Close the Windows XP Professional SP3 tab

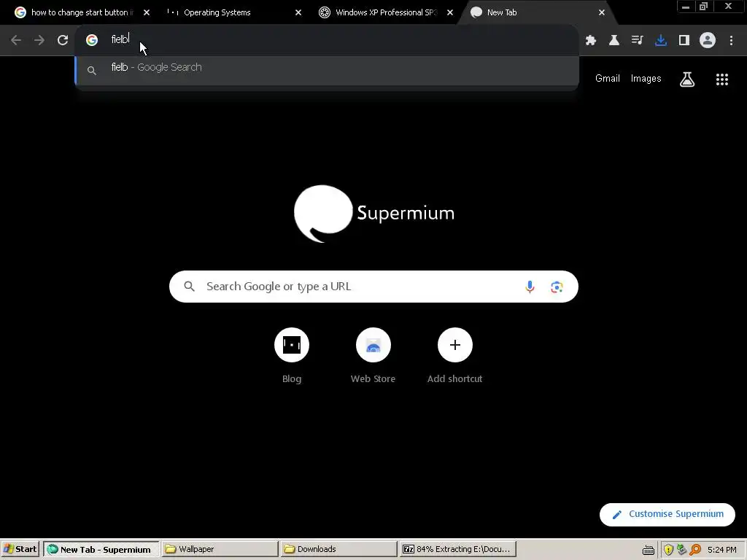pyautogui.click(x=449, y=12)
